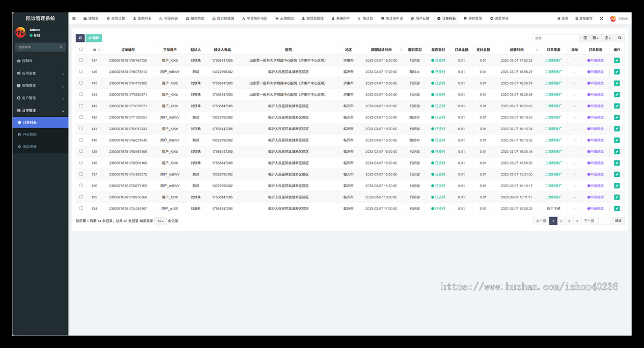
Task: Open the columns visibility dropdown
Action: tap(596, 38)
